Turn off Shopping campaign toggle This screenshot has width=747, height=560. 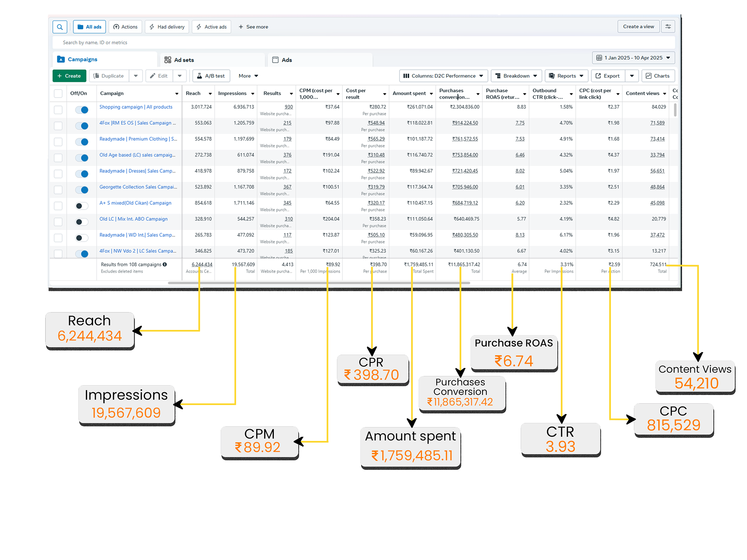pyautogui.click(x=82, y=110)
